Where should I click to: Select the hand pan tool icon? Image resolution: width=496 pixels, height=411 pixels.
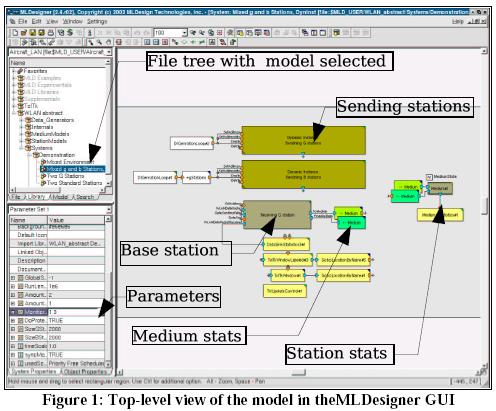coord(108,42)
